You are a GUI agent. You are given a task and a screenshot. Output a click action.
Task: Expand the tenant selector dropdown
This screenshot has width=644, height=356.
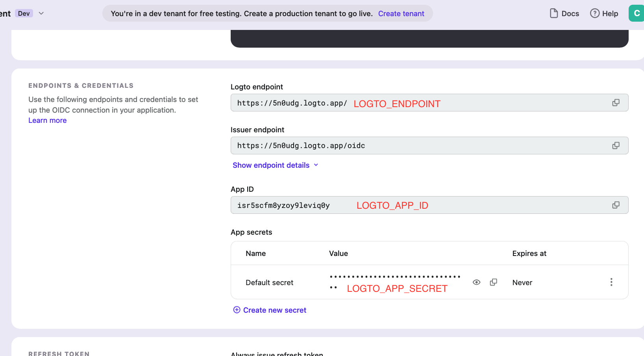[x=41, y=13]
